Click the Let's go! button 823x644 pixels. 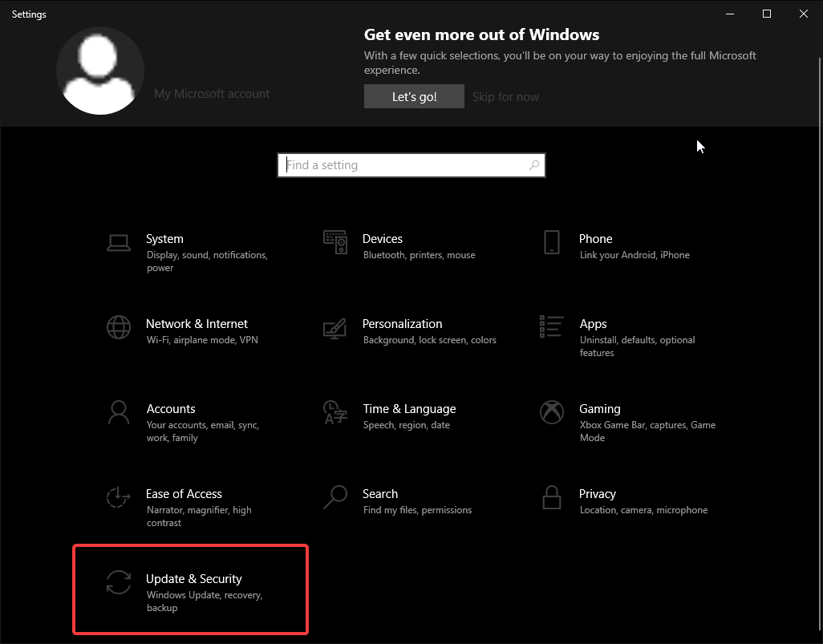(414, 95)
